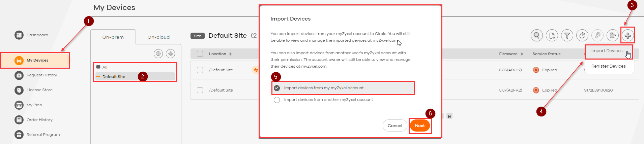Click the export devices file icon
The height and width of the screenshot is (144, 644).
(552, 35)
